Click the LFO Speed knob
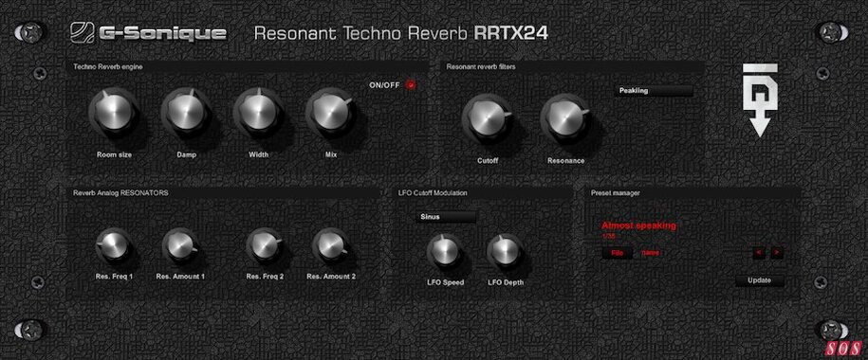The height and width of the screenshot is (360, 868). (x=445, y=252)
